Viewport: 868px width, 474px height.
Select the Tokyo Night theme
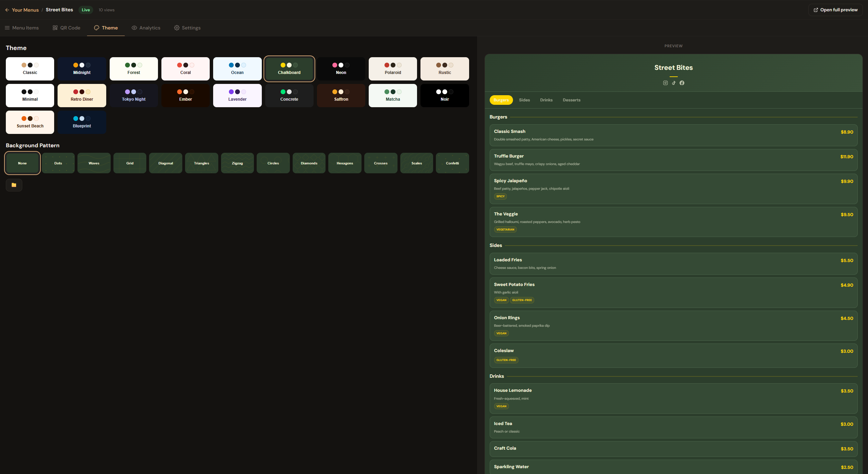134,96
